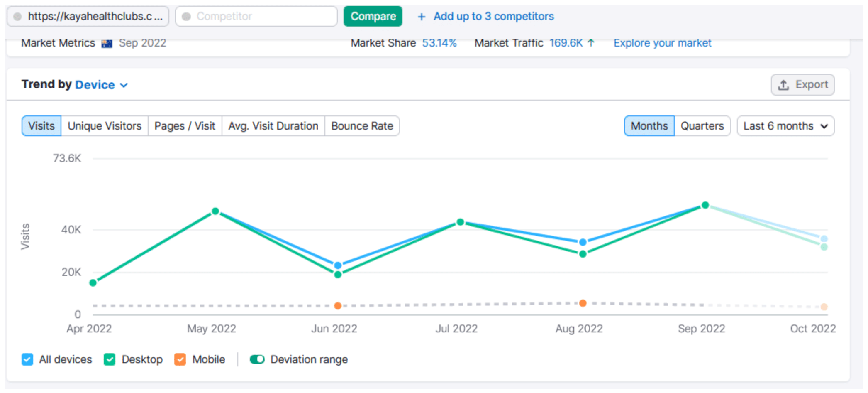Open the Last 6 months dropdown
This screenshot has width=868, height=393.
click(x=785, y=126)
